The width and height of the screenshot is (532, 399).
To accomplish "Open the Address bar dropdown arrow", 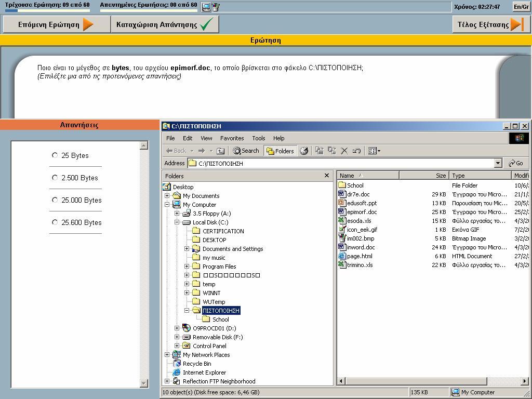I will point(498,163).
